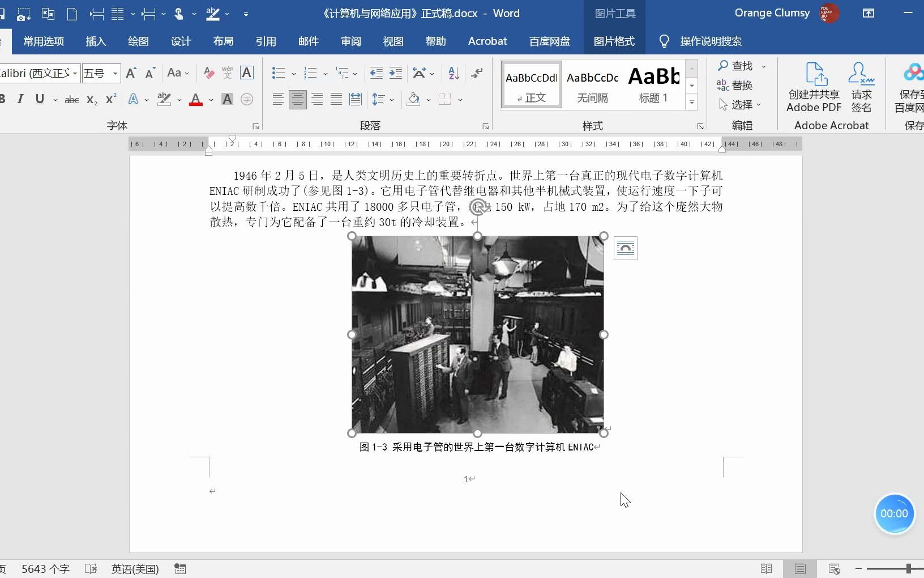Toggle left paragraph alignment

[x=278, y=99]
